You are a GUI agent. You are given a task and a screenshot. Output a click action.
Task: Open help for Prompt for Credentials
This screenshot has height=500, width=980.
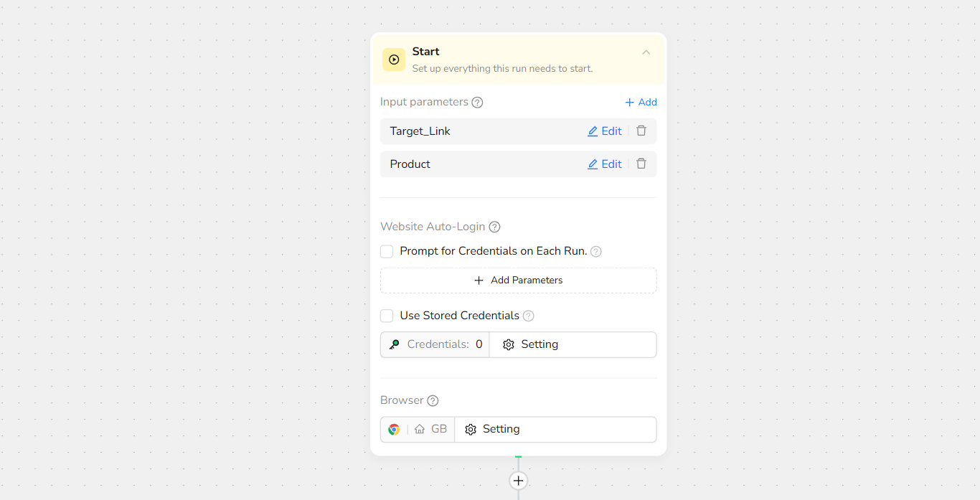pos(595,252)
